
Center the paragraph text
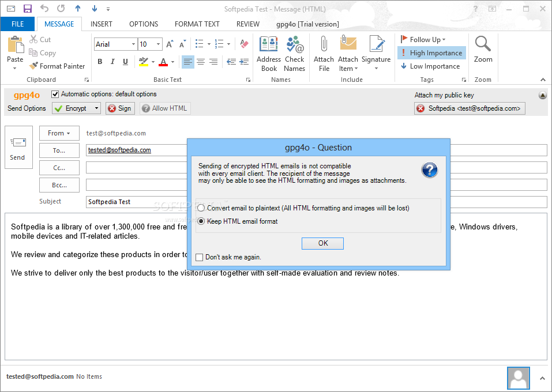click(201, 62)
